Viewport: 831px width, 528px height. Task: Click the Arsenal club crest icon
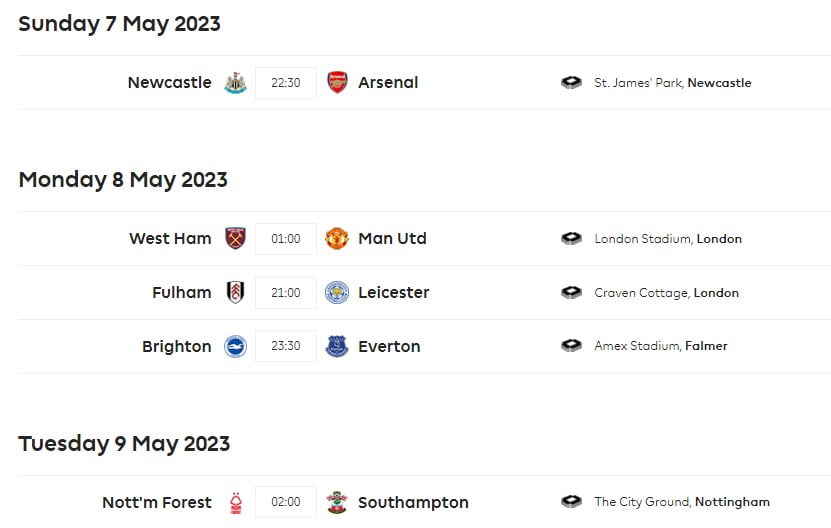pyautogui.click(x=337, y=83)
